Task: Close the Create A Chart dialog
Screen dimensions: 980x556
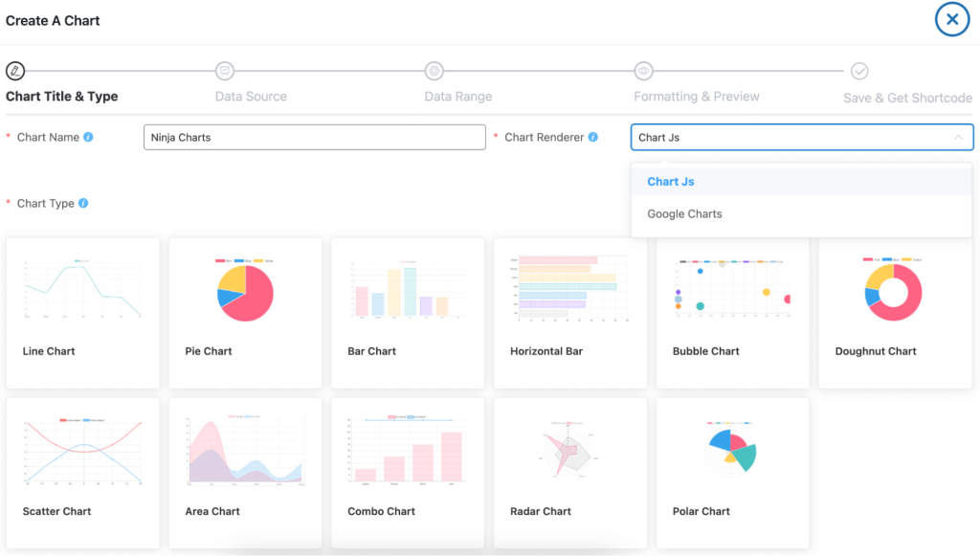Action: (951, 19)
